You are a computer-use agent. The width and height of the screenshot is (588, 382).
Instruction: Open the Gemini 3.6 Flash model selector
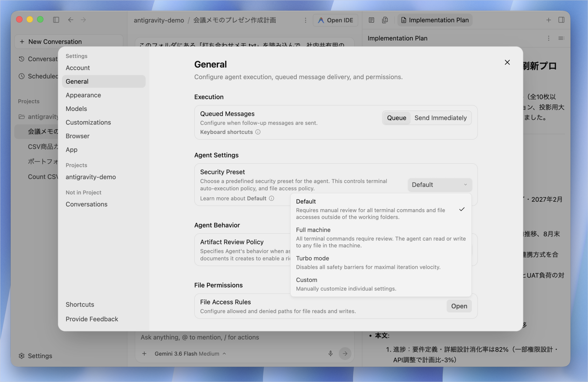190,354
